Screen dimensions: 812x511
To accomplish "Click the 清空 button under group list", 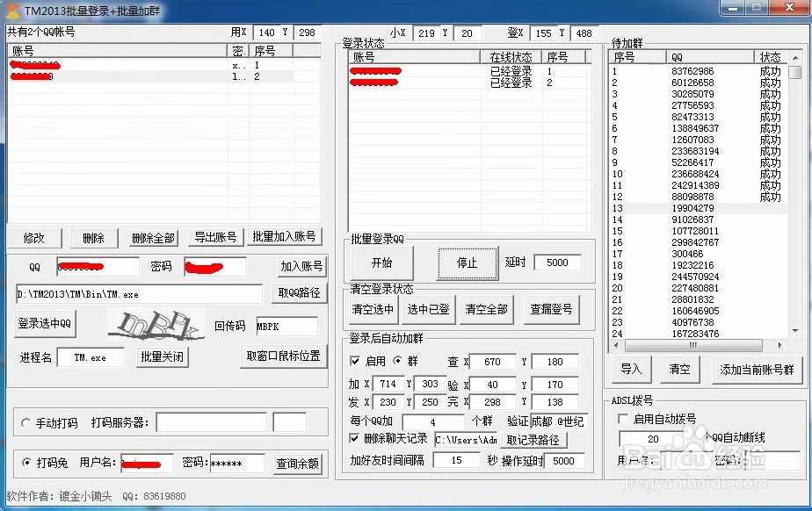I will tap(679, 370).
